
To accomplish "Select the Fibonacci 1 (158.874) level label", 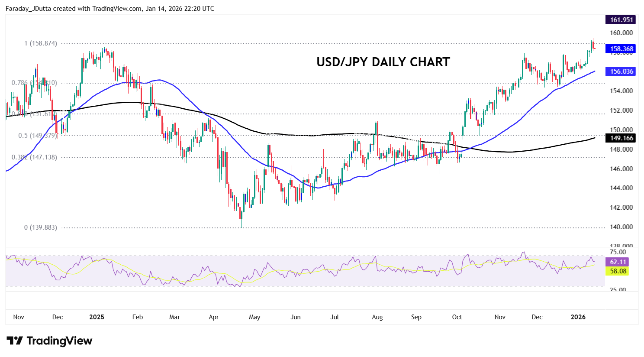I will coord(41,43).
